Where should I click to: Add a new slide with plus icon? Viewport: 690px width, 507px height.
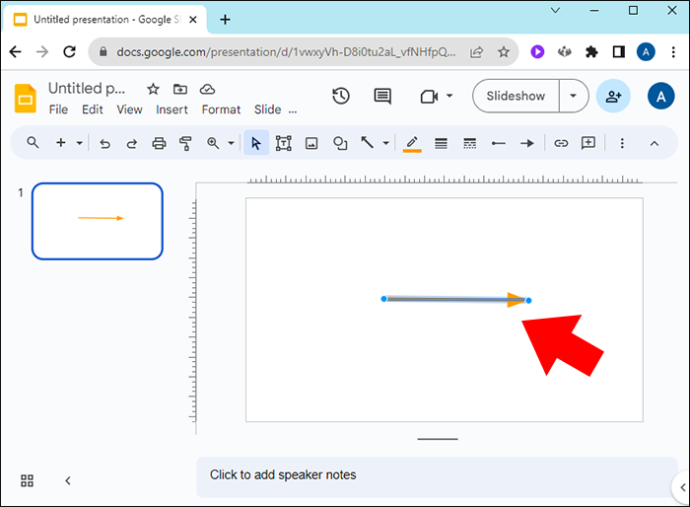pos(61,143)
